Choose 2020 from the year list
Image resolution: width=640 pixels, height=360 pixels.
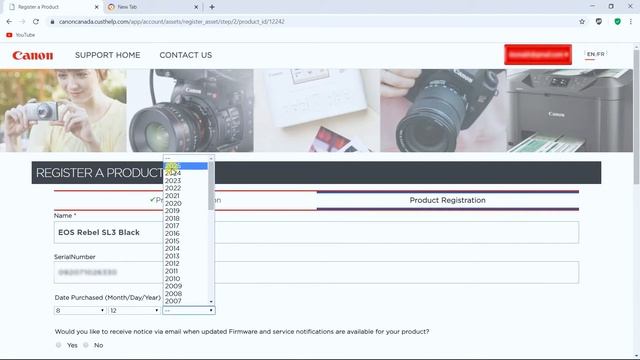(186, 203)
